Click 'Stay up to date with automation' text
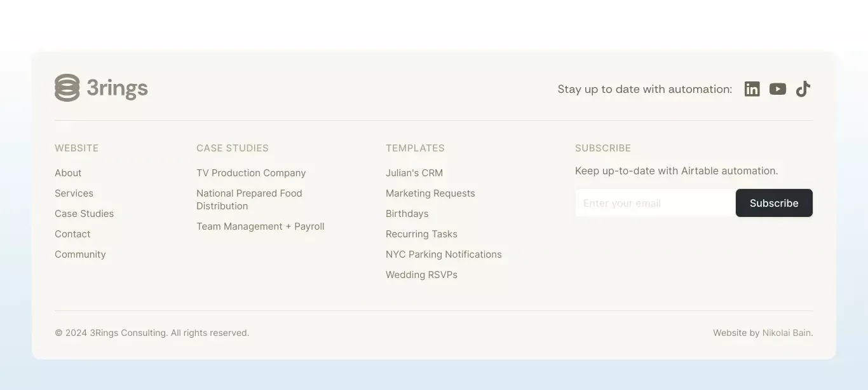Screen dimensions: 868x390 tap(645, 89)
